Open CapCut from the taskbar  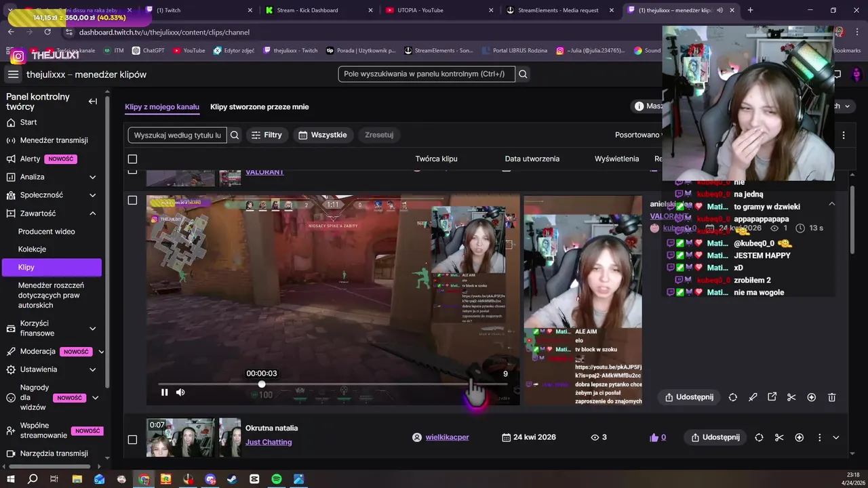254,479
